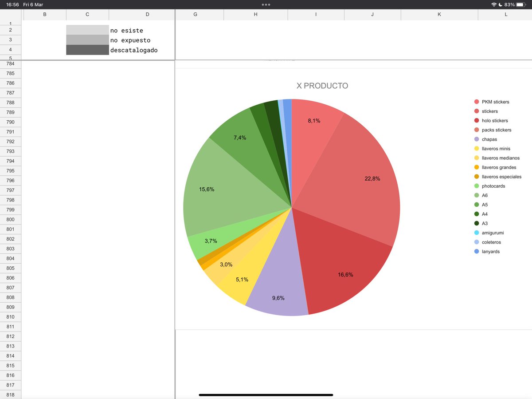Select row 2 header
This screenshot has width=532, height=399.
(x=11, y=30)
